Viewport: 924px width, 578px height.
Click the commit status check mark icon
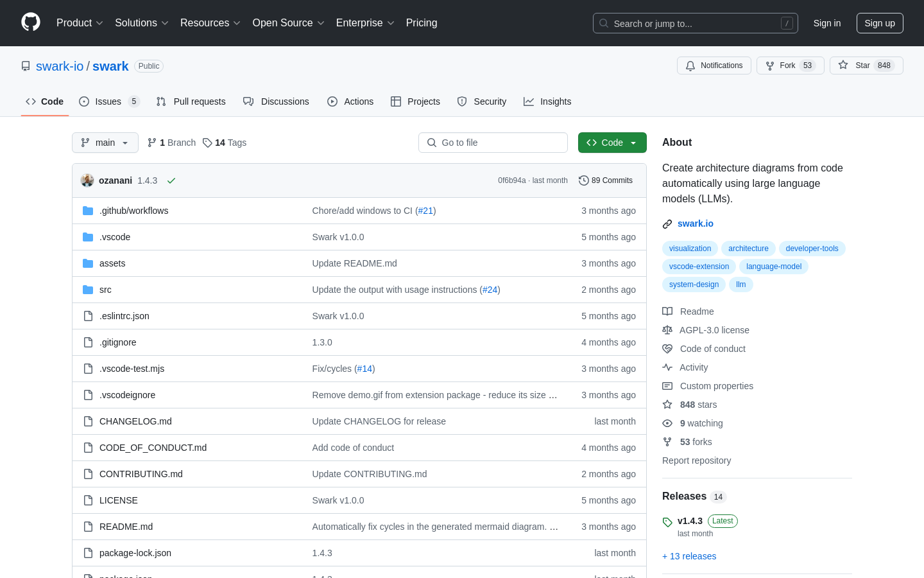click(x=171, y=180)
